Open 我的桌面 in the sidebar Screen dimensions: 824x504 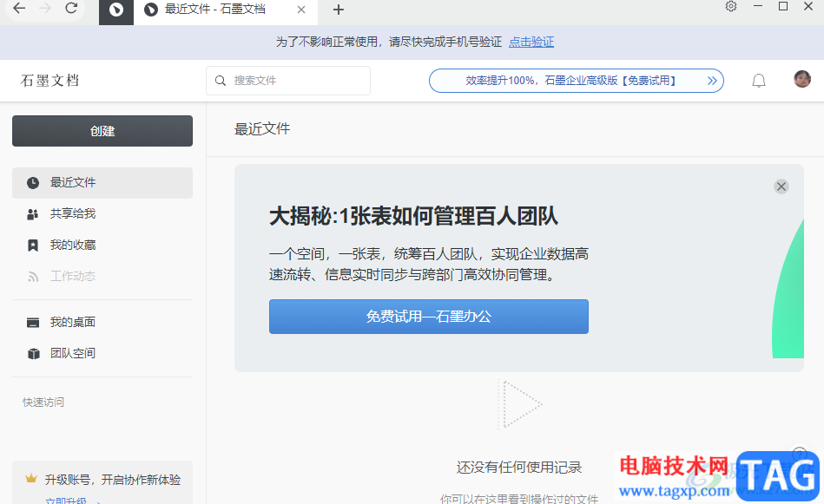102,323
